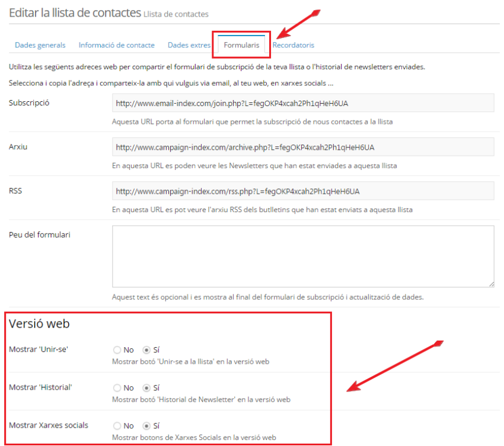Click the Peu del formulari resize handle
504x446 pixels.
(492, 284)
